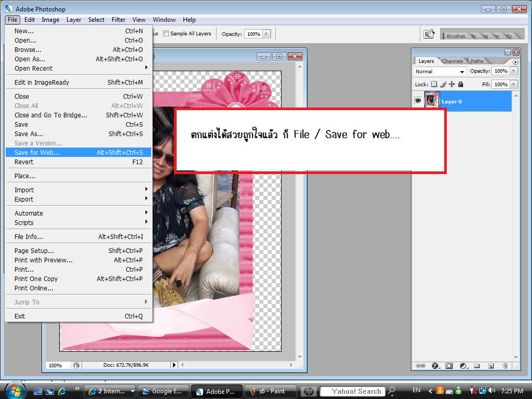Click the volume icon in system tray
Screen dimensions: 532x399
[493, 391]
